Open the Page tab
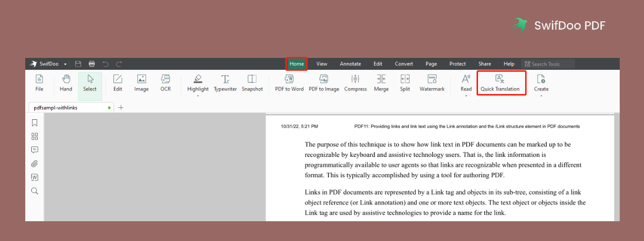This screenshot has height=241, width=644. (431, 64)
